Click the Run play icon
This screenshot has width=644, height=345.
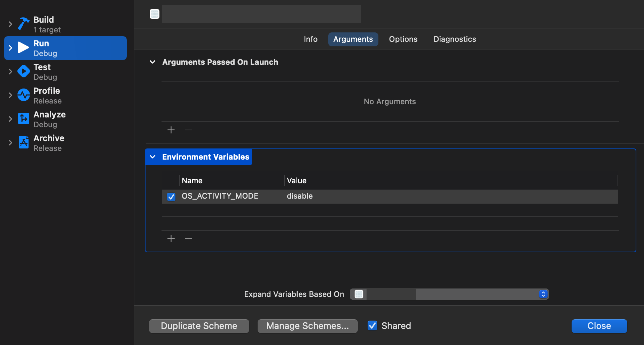click(x=23, y=47)
